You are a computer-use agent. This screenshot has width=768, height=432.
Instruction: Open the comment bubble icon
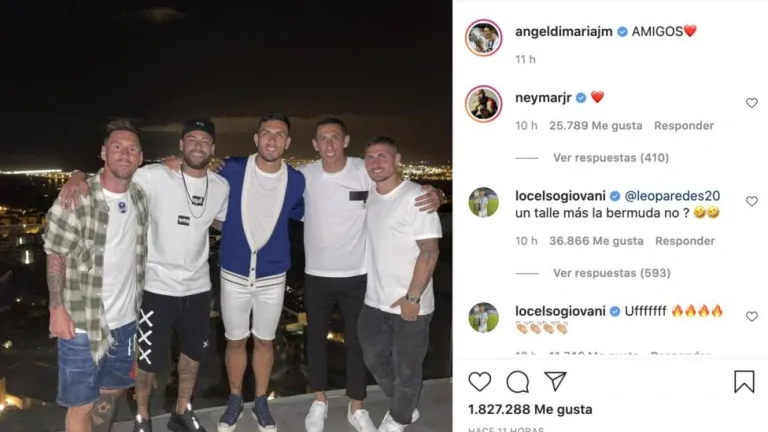[x=518, y=382]
